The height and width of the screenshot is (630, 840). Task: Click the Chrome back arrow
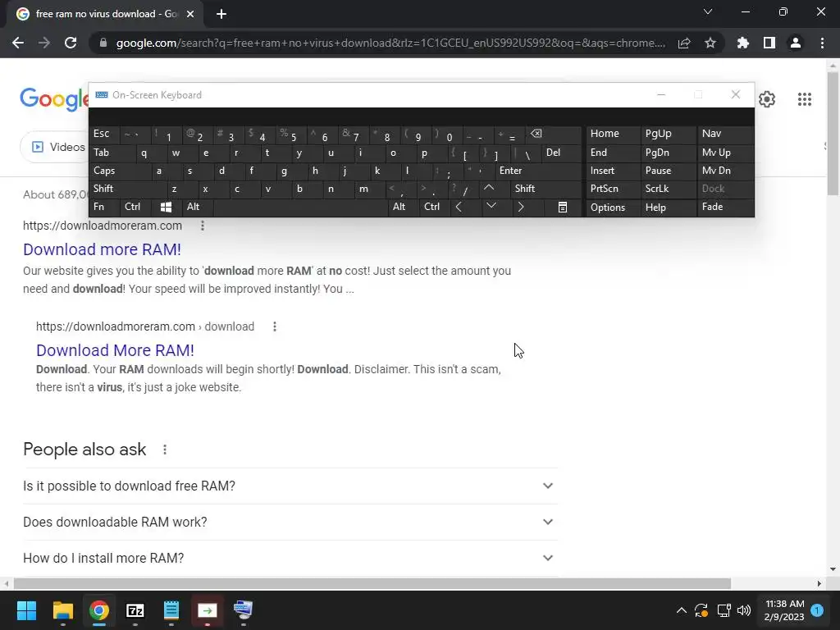pyautogui.click(x=18, y=43)
